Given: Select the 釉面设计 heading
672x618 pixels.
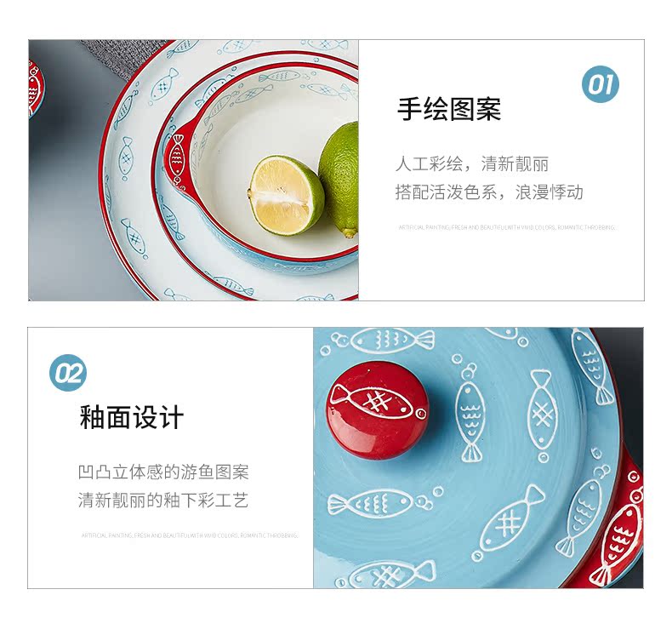Looking at the screenshot, I should coord(132,417).
